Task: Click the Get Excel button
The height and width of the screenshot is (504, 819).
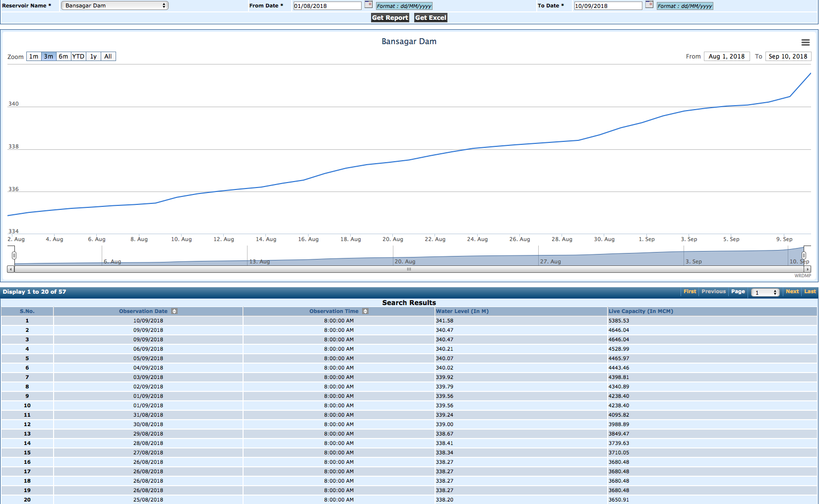Action: [x=431, y=18]
